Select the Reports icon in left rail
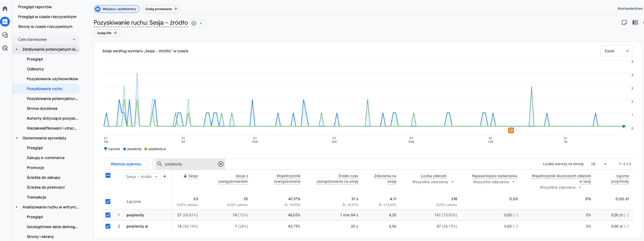Image resolution: width=644 pixels, height=241 pixels. (5, 22)
